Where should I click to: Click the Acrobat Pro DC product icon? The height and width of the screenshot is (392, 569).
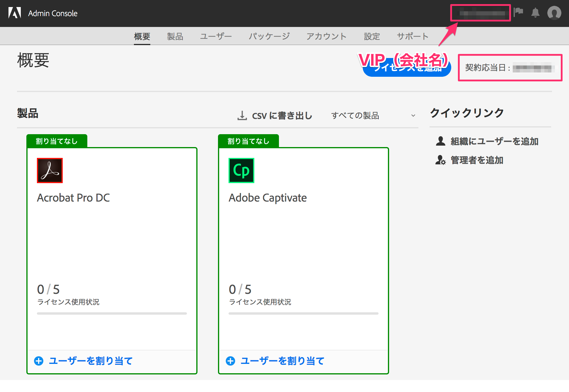[50, 171]
